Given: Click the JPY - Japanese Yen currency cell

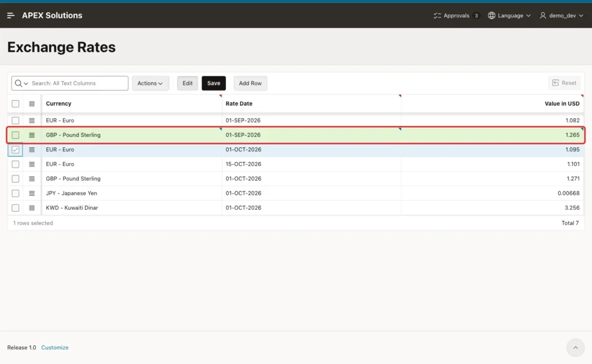Looking at the screenshot, I should coord(132,194).
